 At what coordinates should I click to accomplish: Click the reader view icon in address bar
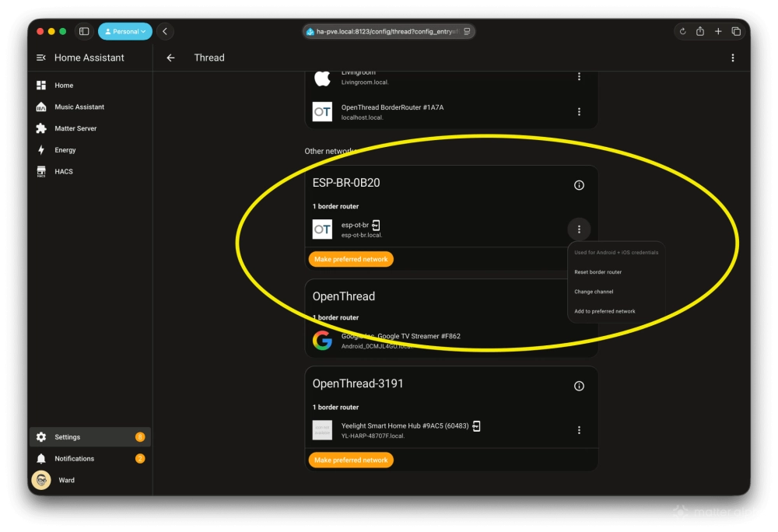(x=467, y=31)
